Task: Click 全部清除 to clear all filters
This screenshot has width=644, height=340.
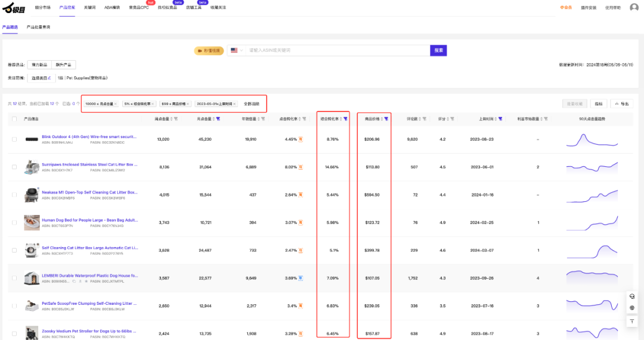Action: pyautogui.click(x=251, y=104)
